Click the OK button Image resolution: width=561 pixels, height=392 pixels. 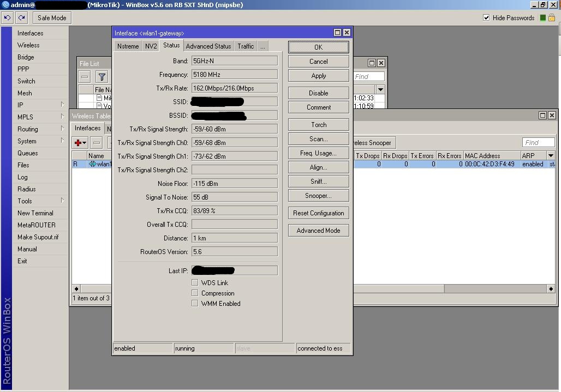click(318, 47)
